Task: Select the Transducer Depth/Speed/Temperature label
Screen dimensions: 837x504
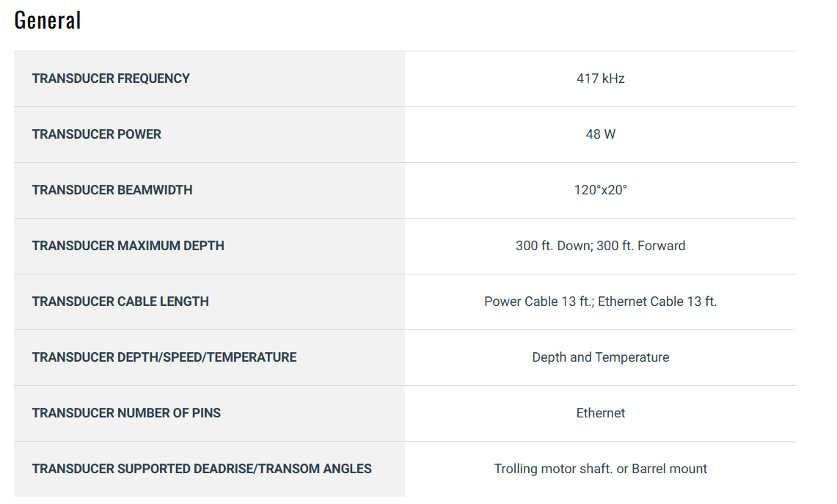Action: [164, 357]
